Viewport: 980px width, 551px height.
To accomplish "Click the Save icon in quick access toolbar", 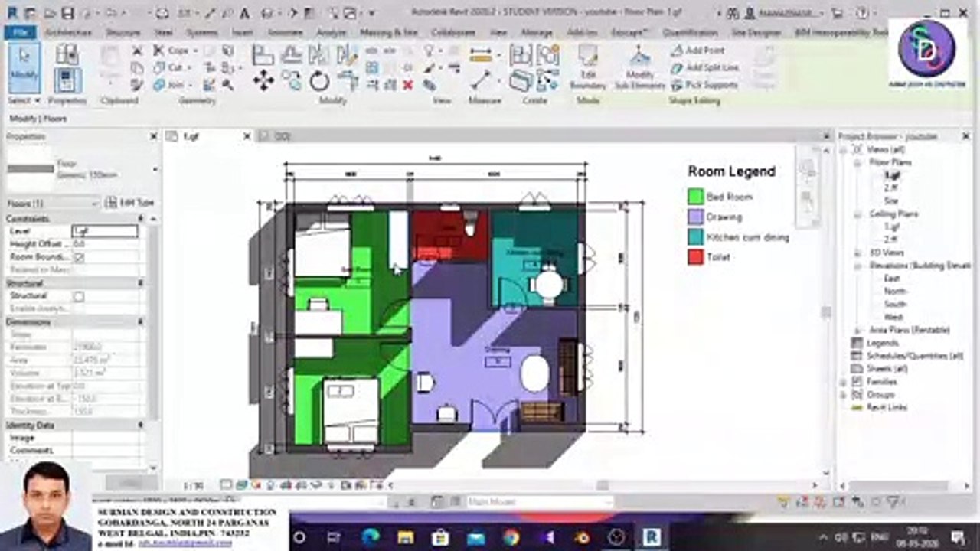I will (x=67, y=13).
